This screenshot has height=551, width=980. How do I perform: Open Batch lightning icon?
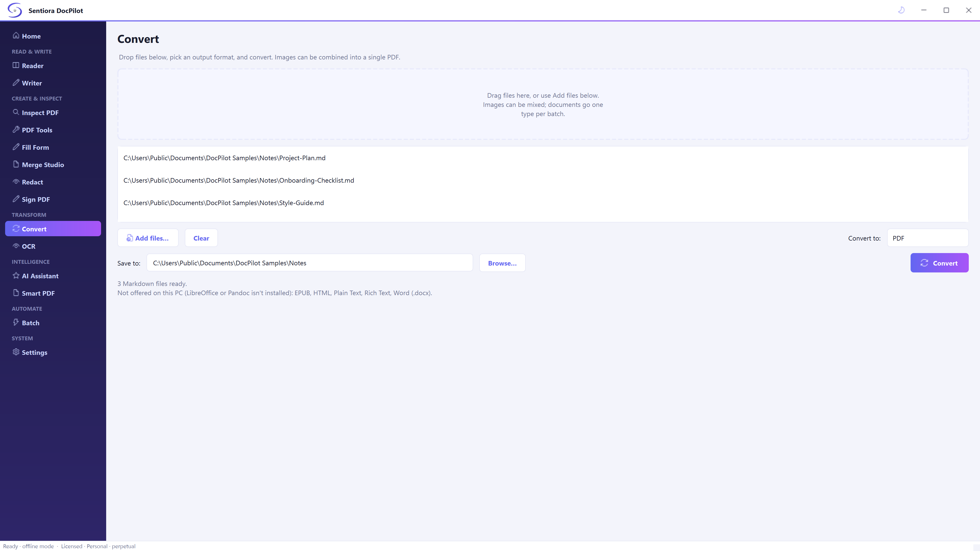pyautogui.click(x=16, y=322)
